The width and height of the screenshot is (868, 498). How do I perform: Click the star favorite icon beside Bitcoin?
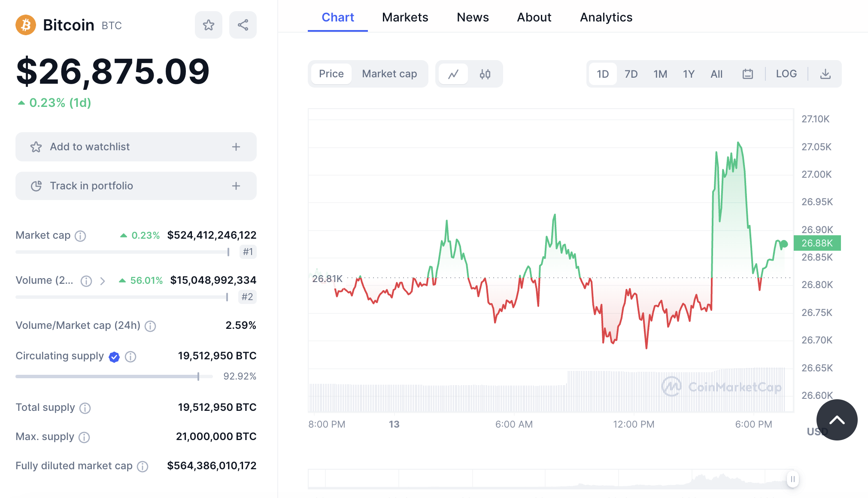(x=209, y=25)
